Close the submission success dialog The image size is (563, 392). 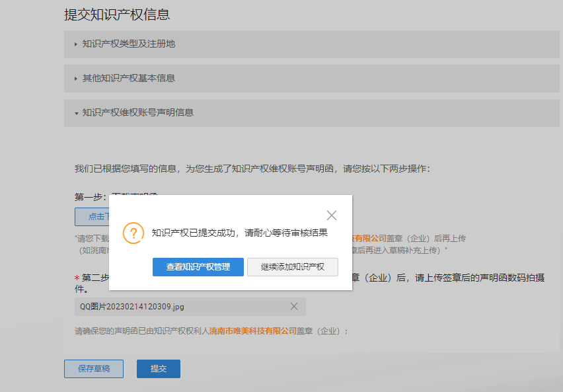click(x=332, y=215)
